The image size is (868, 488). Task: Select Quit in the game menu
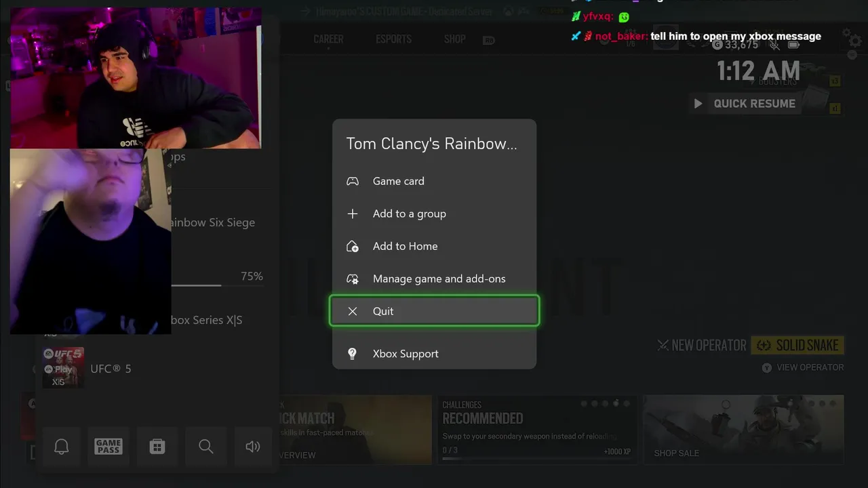coord(434,311)
